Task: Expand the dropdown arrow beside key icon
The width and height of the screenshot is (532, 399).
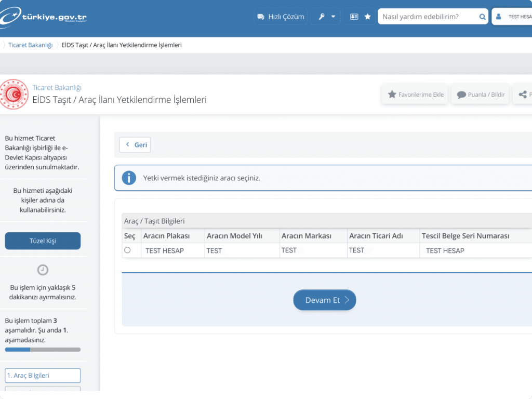Action: (333, 17)
